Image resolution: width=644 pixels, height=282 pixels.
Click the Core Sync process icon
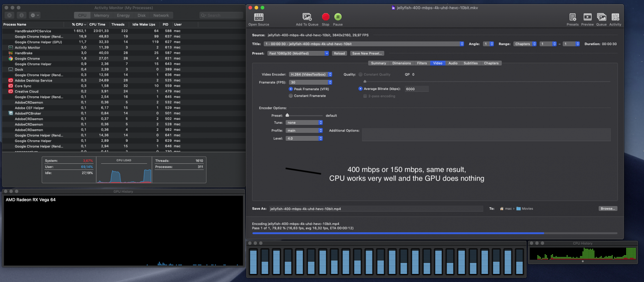click(11, 86)
